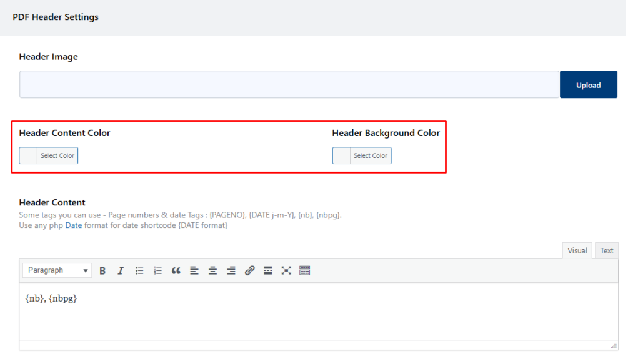This screenshot has height=364, width=640.
Task: Open the Paragraph format dropdown
Action: pos(57,270)
